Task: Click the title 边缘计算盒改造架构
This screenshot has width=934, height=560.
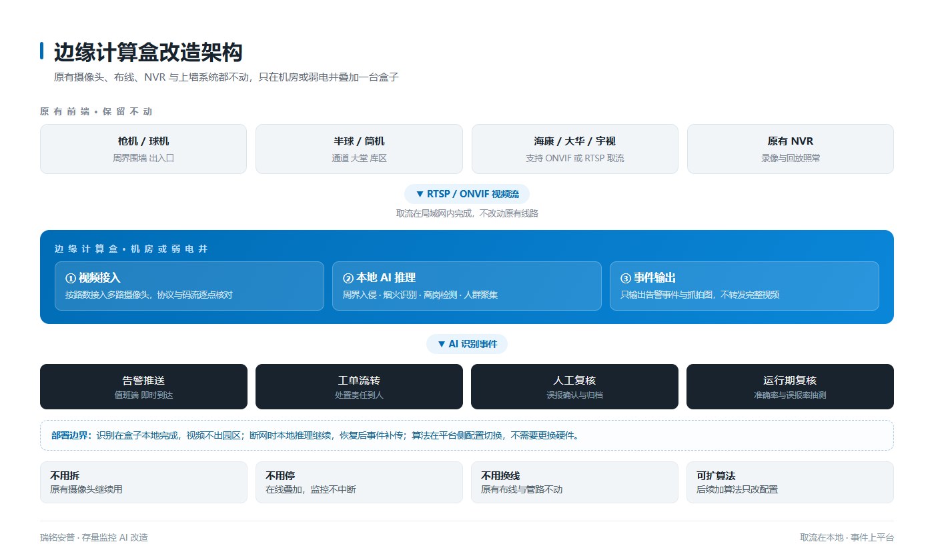Action: click(147, 52)
